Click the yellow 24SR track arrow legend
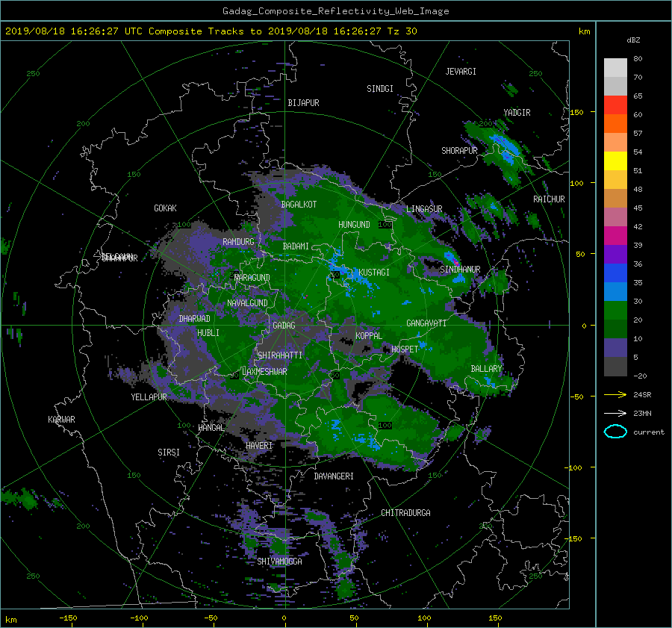672x628 pixels. (x=615, y=394)
